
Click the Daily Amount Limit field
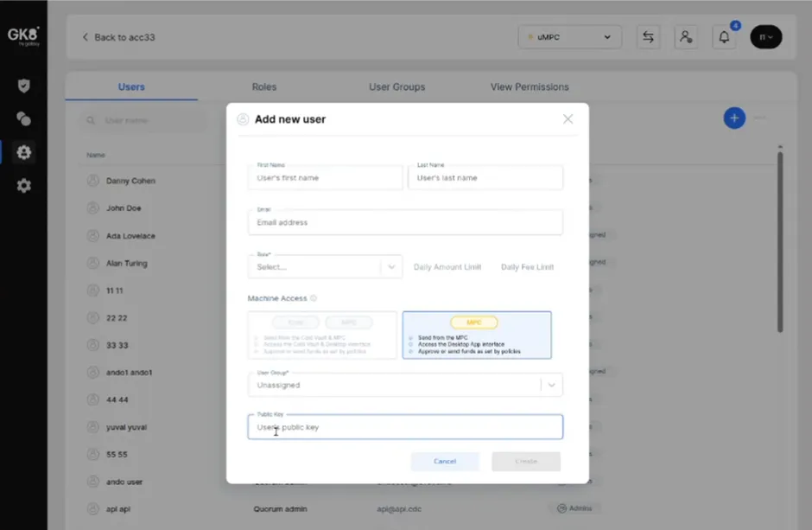pos(447,267)
